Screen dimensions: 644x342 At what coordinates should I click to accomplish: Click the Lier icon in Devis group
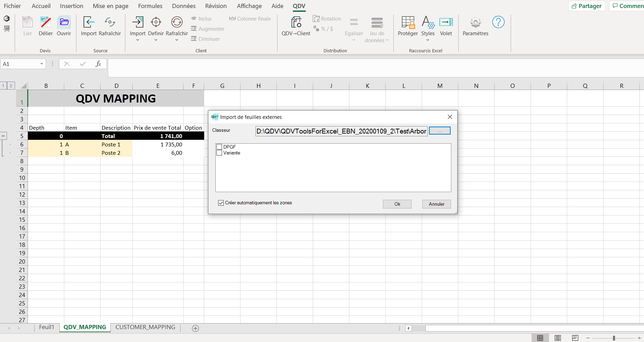coord(27,22)
